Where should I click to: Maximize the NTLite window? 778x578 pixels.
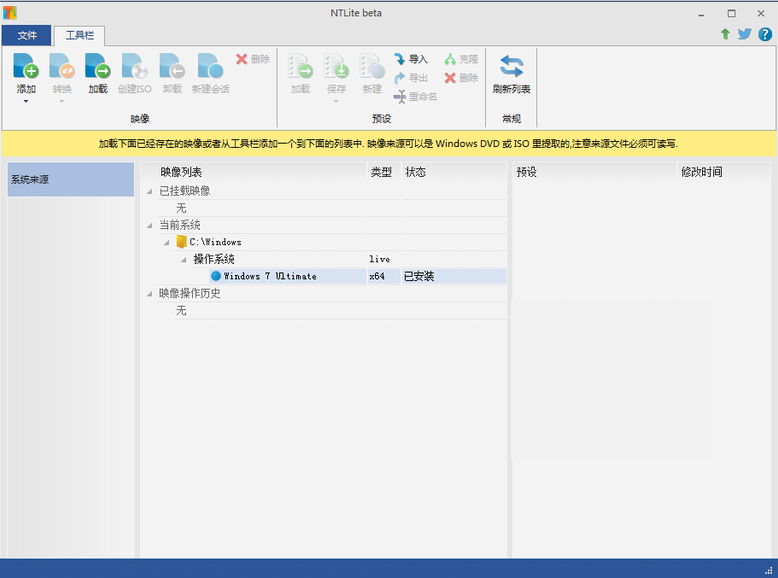[731, 14]
